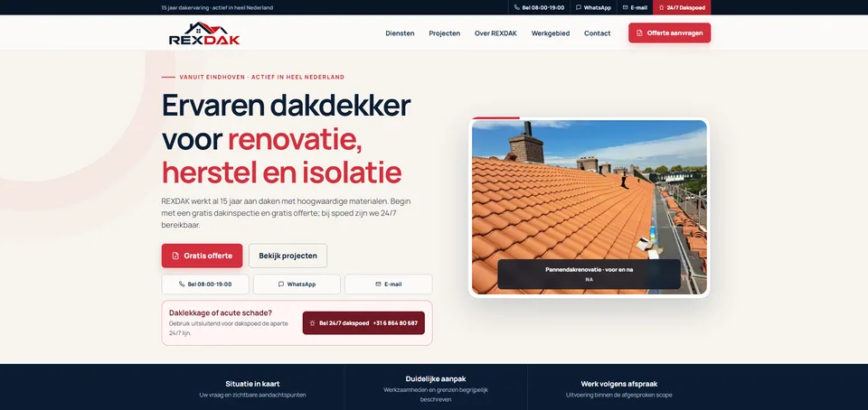Click top bar E-mail link
Image resolution: width=868 pixels, height=410 pixels.
(x=635, y=8)
